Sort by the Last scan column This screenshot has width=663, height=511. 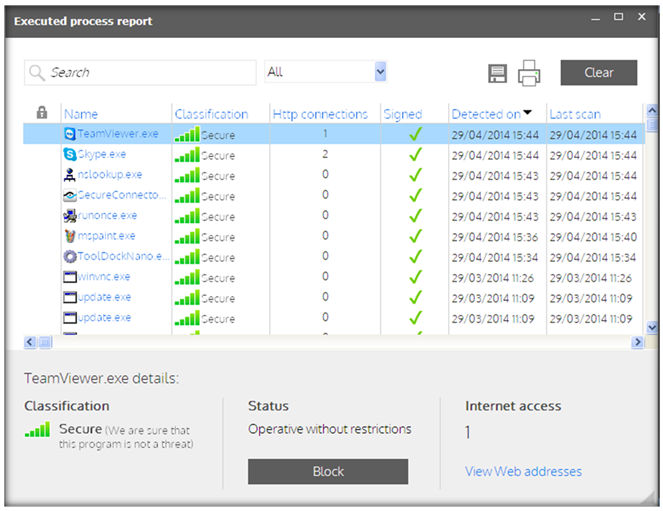click(575, 114)
